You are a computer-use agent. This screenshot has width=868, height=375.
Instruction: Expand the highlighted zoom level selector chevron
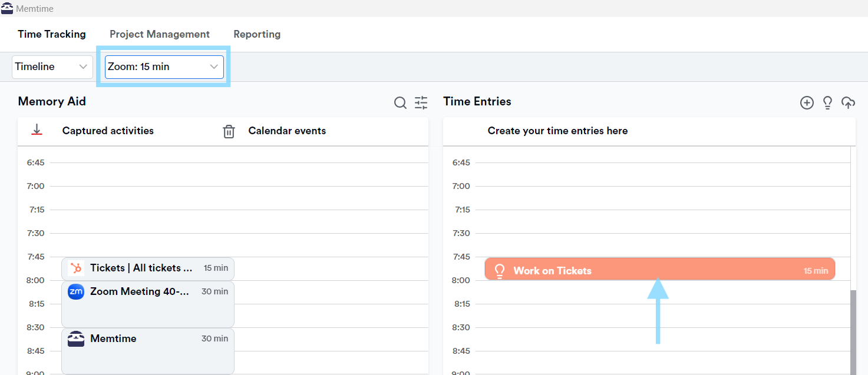pos(213,67)
